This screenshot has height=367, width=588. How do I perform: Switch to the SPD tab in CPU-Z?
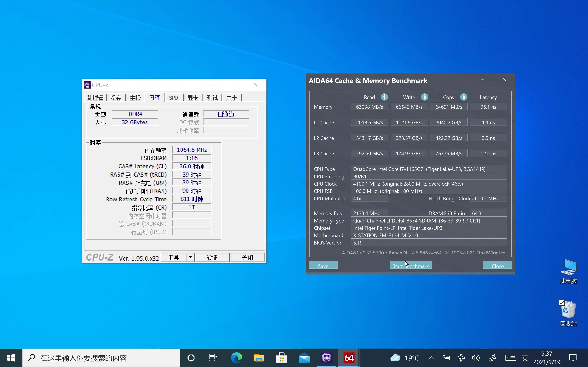point(173,98)
